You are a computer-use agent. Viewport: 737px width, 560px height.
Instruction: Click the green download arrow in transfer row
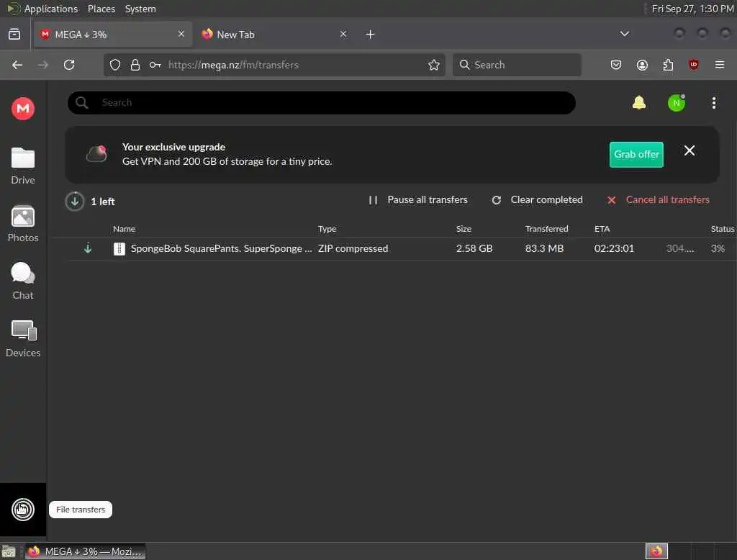pos(88,248)
